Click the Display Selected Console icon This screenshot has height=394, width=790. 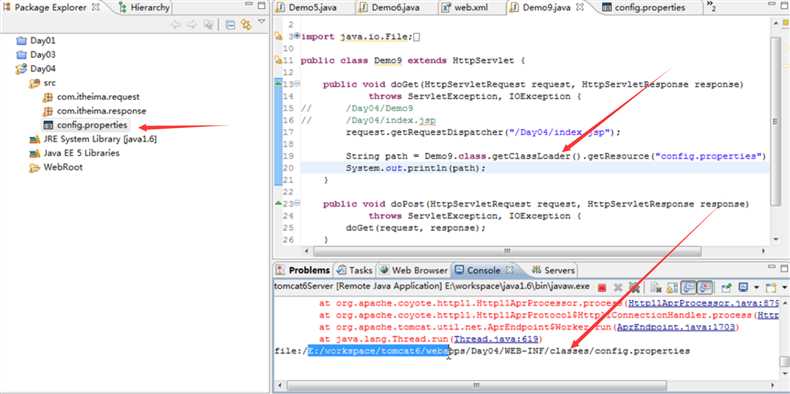tap(743, 288)
